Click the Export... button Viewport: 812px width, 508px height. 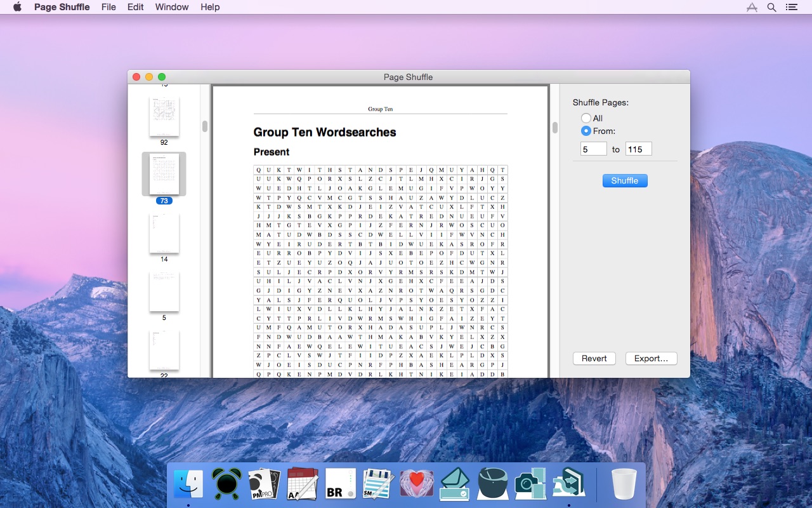click(652, 359)
